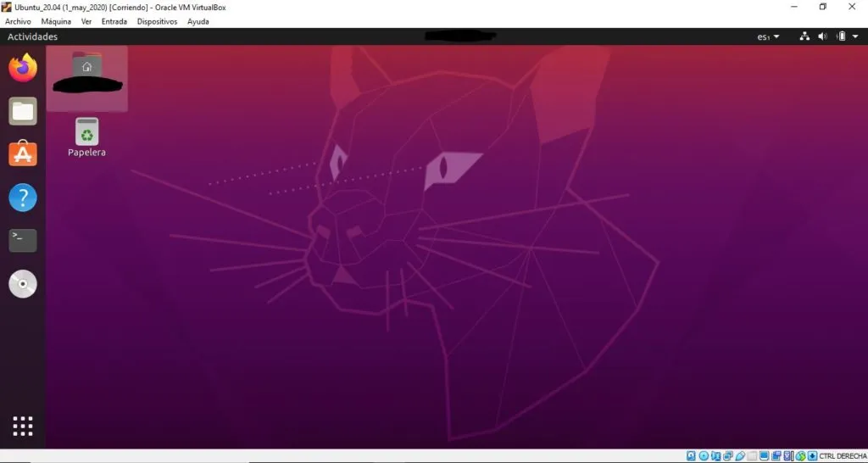Viewport: 868px width, 463px height.
Task: Open the Ver menu
Action: point(86,21)
